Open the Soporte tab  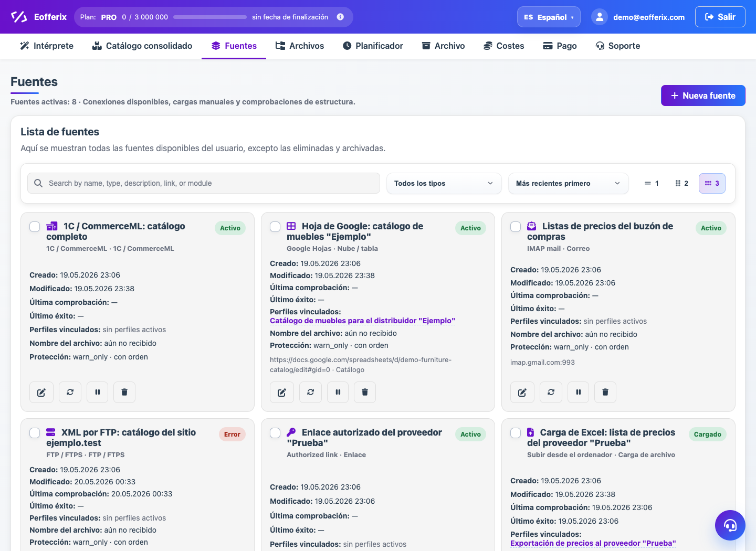click(618, 46)
